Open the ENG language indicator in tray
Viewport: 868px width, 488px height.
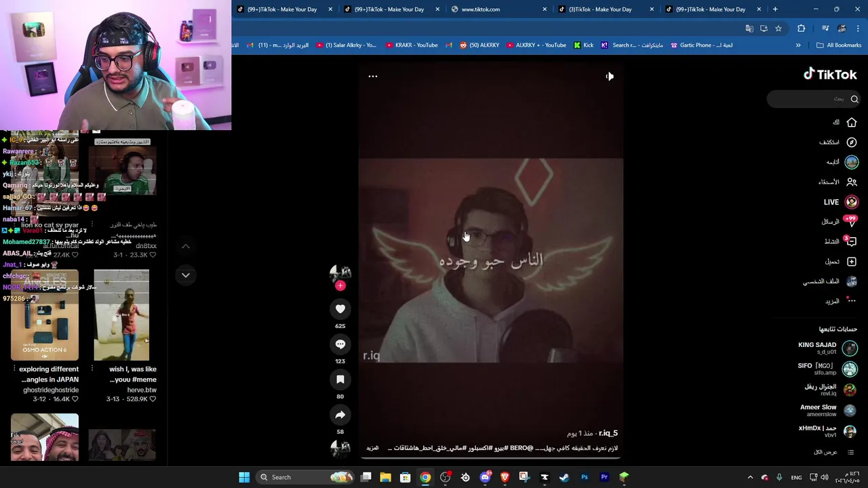(796, 477)
